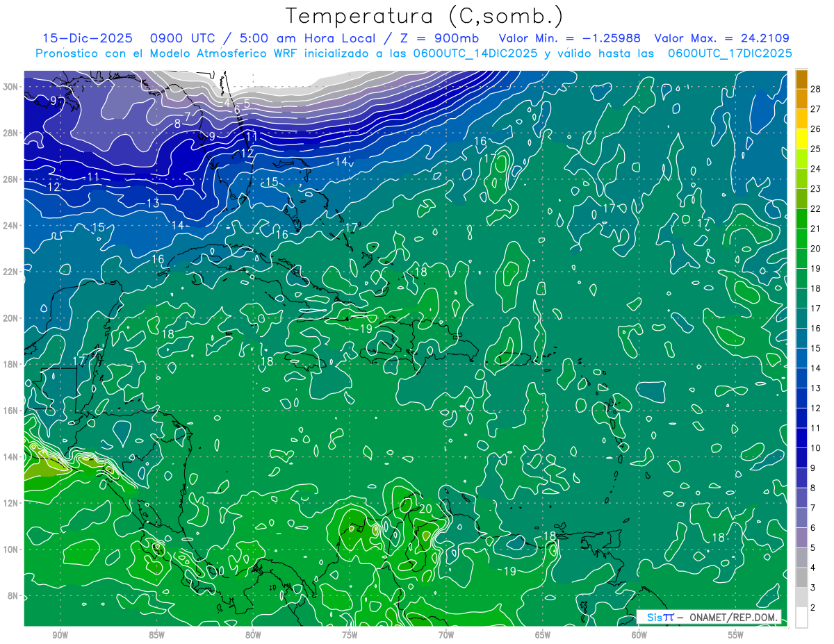Click legend number 10 on color bar

(816, 447)
